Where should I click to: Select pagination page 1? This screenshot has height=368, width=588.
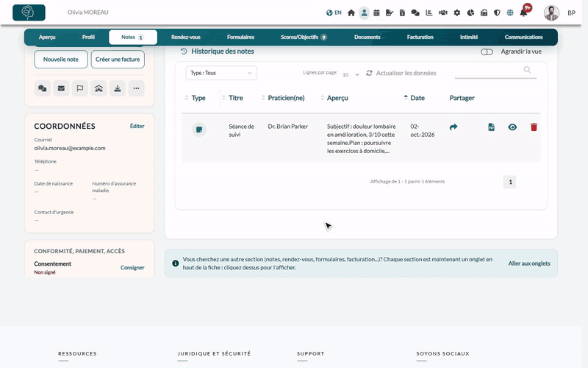510,182
